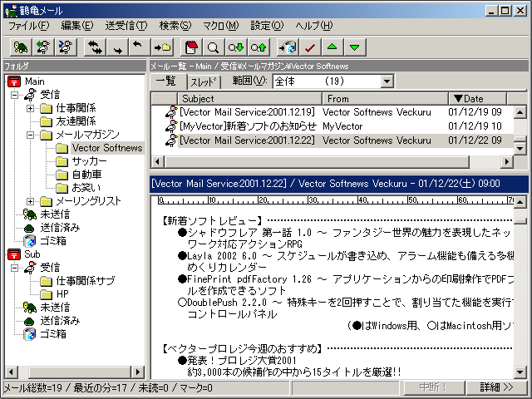This screenshot has height=399, width=532.
Task: Open 送信済み under the Sub account
Action: pos(52,321)
